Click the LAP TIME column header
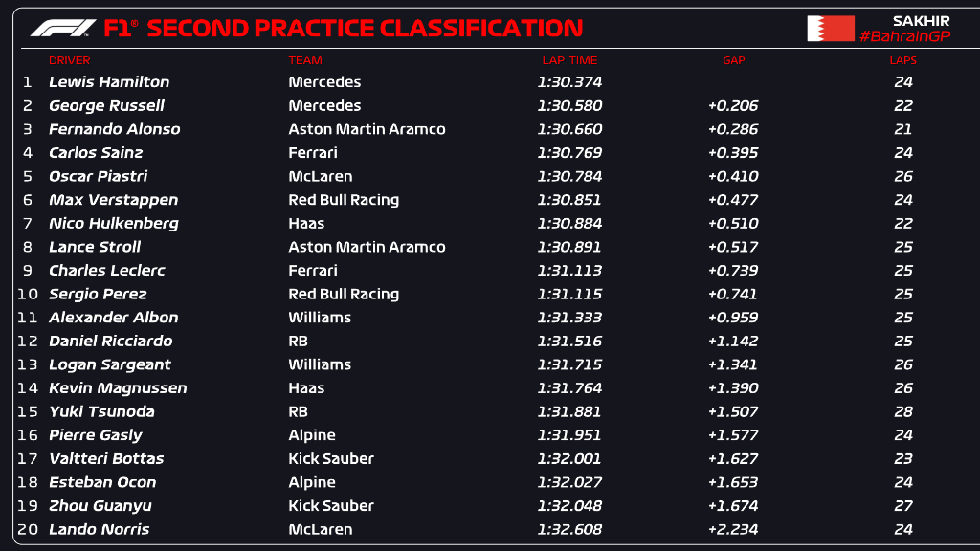This screenshot has height=551, width=980. click(569, 60)
